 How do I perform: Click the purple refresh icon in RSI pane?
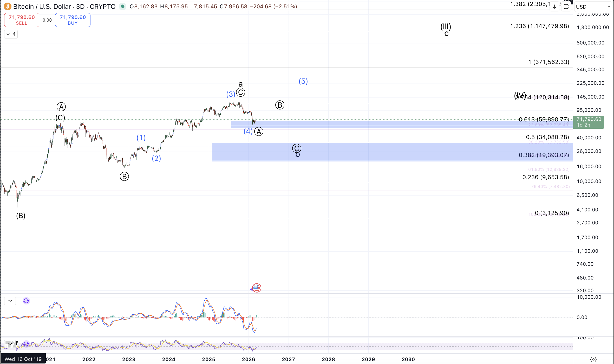click(26, 344)
